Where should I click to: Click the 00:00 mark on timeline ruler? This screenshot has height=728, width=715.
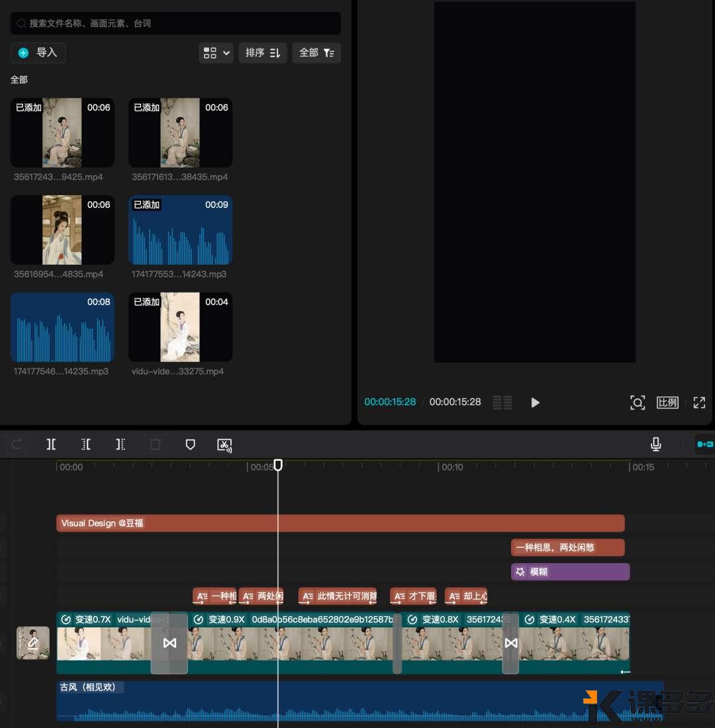point(70,467)
